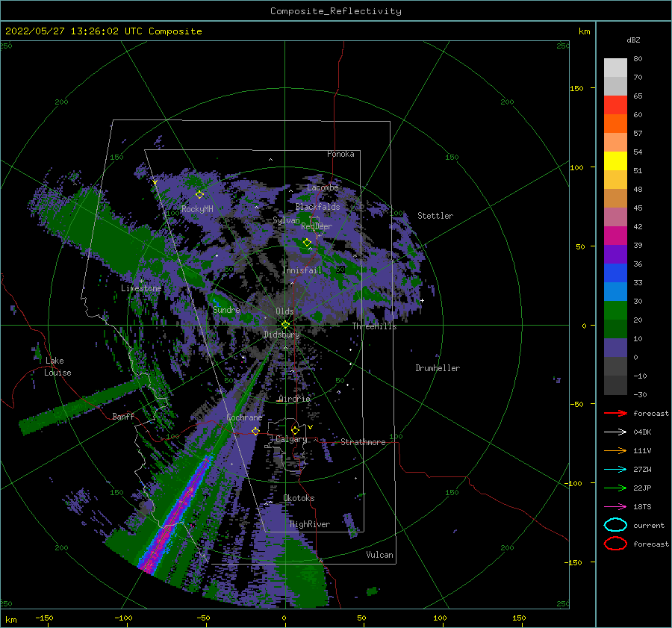Image resolution: width=672 pixels, height=628 pixels.
Task: Click the Didsbury town label
Action: pyautogui.click(x=281, y=335)
